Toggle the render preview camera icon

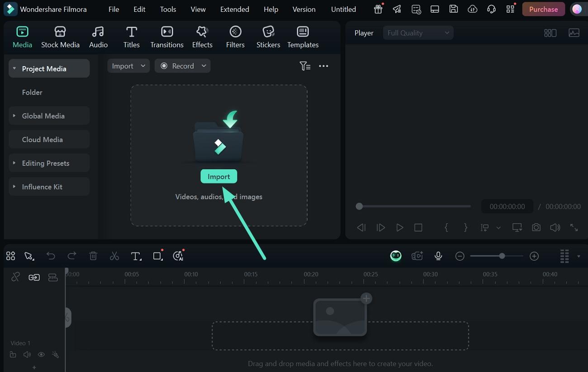tap(417, 256)
